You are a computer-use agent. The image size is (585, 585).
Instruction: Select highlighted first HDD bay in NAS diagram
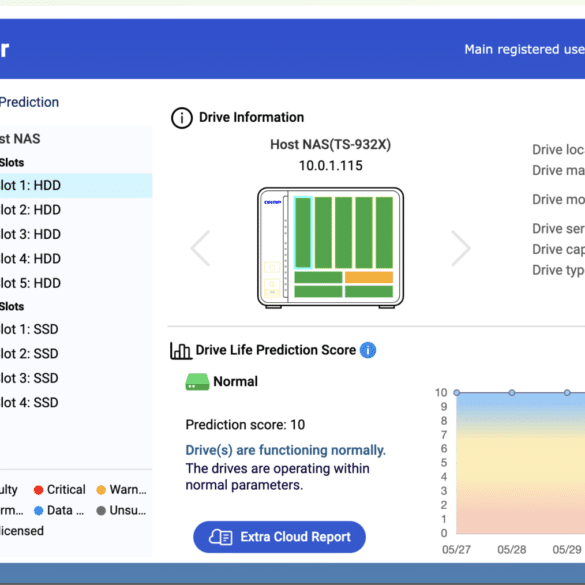[303, 232]
